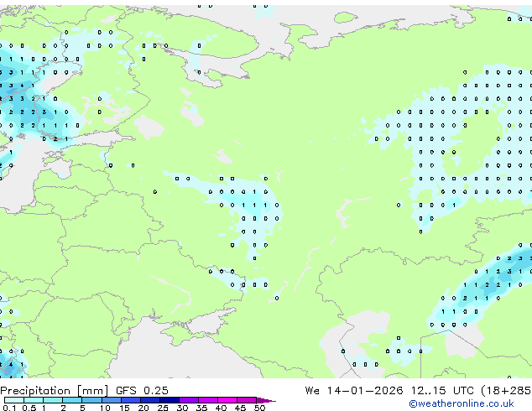Click the 'We 14-01-2026' date text
This screenshot has width=532, height=411.
[354, 390]
